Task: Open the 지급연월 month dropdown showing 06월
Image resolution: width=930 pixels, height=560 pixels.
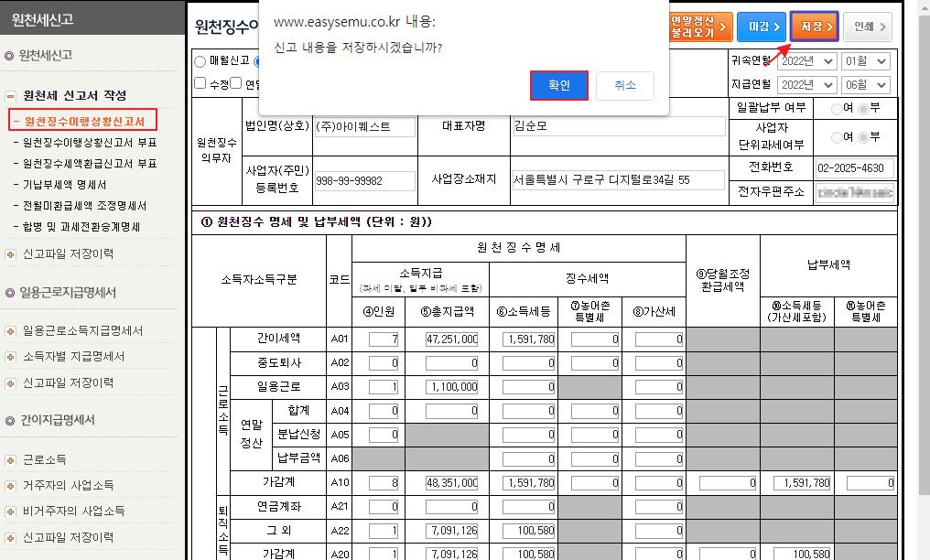Action: pyautogui.click(x=867, y=85)
